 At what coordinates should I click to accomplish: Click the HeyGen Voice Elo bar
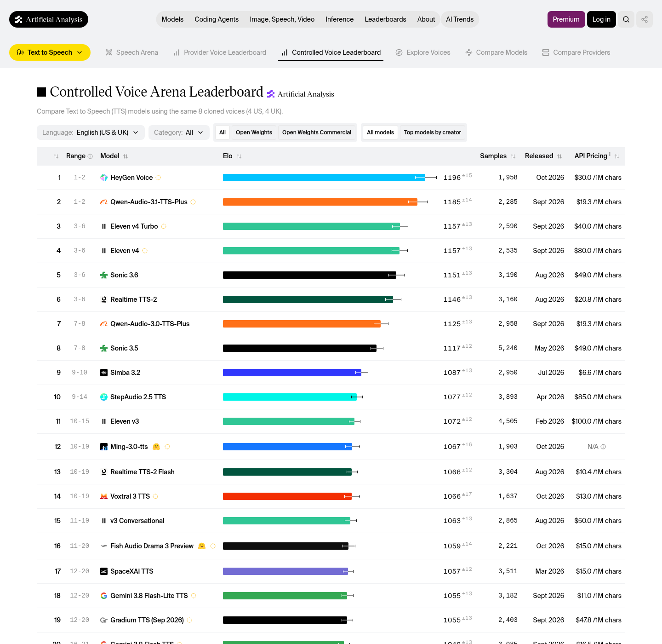tap(324, 178)
